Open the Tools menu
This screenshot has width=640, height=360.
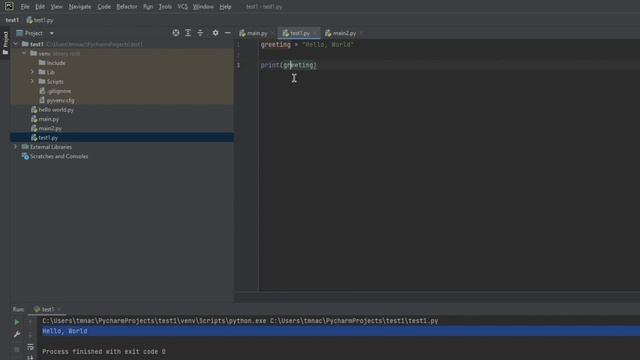point(165,7)
